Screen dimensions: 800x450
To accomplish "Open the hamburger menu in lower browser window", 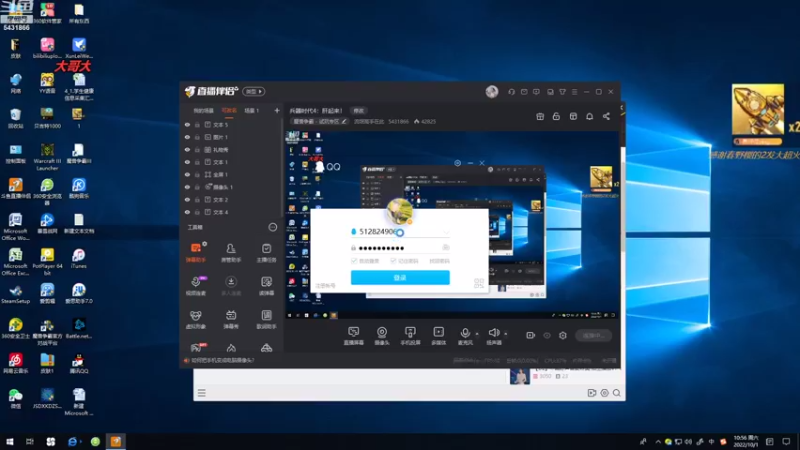I will pyautogui.click(x=202, y=393).
